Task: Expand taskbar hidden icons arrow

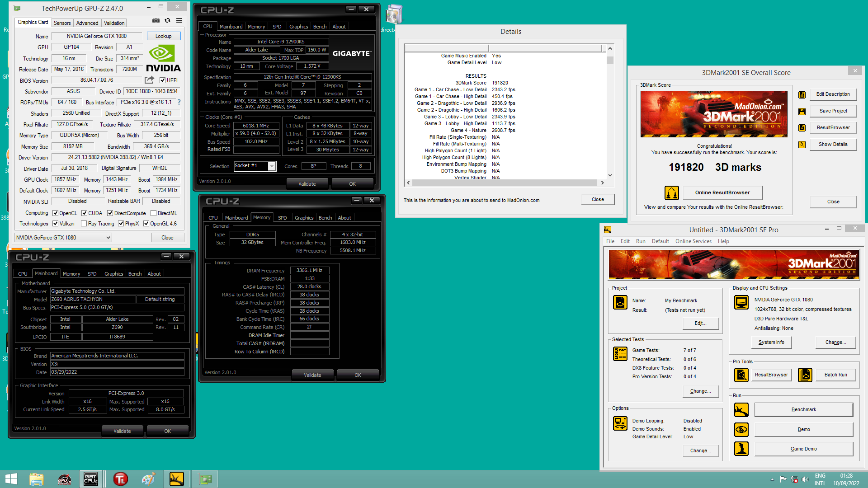Action: click(772, 479)
